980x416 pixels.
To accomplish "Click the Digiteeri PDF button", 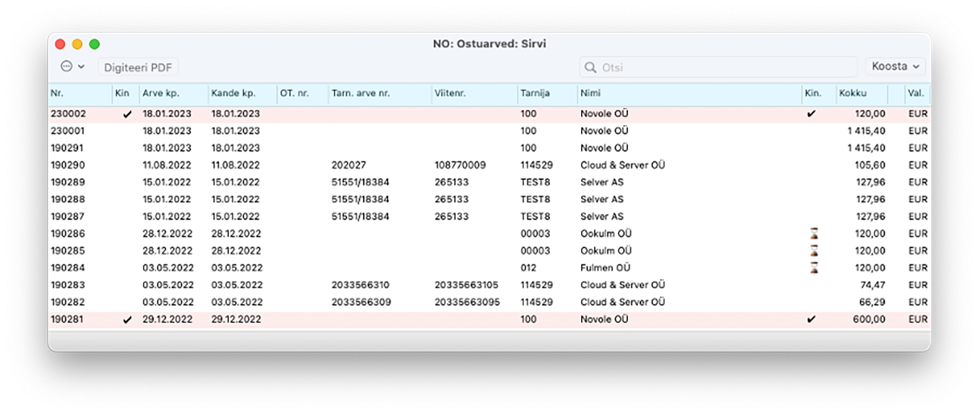I will coord(138,67).
